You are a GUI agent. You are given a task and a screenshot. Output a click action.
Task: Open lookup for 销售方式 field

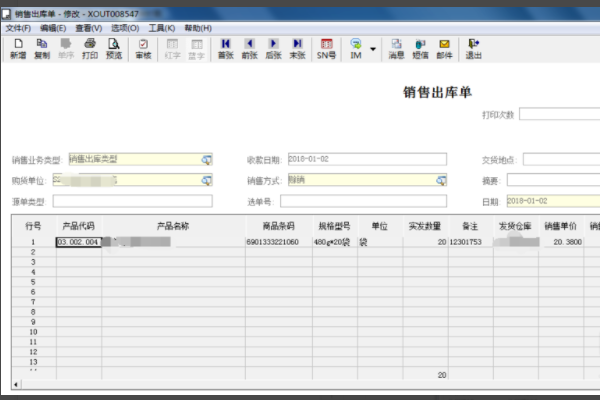pos(441,180)
